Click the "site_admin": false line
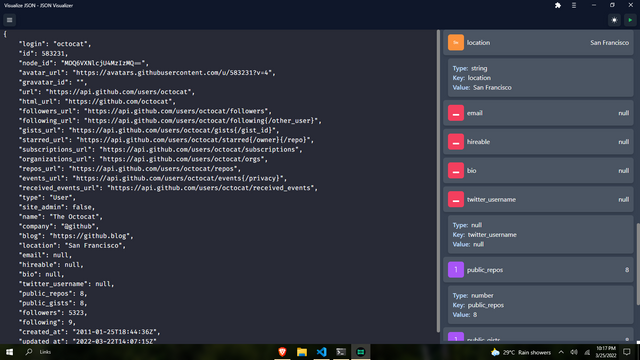The width and height of the screenshot is (640, 360). tap(57, 207)
